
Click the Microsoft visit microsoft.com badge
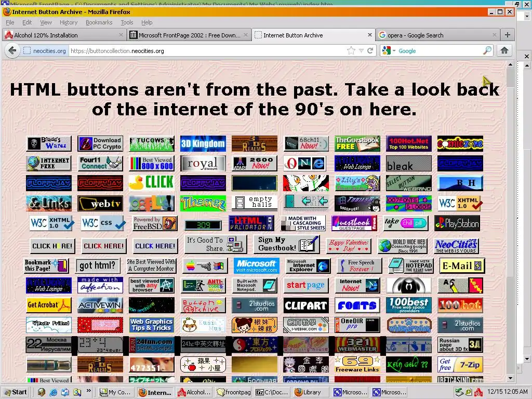pos(257,265)
